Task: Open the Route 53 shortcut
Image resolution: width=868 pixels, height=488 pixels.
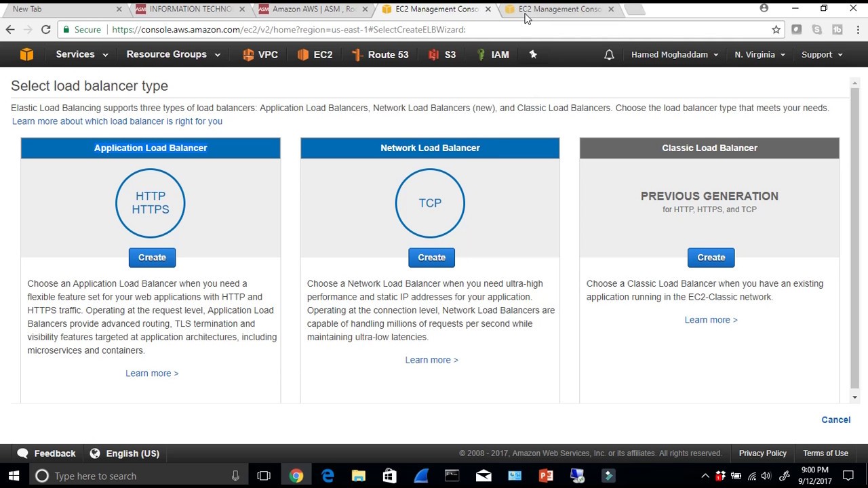Action: click(380, 55)
